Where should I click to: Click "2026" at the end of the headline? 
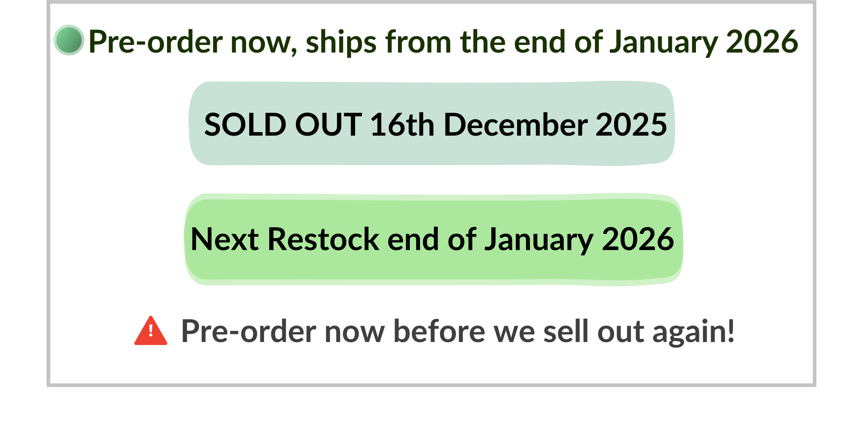[762, 42]
